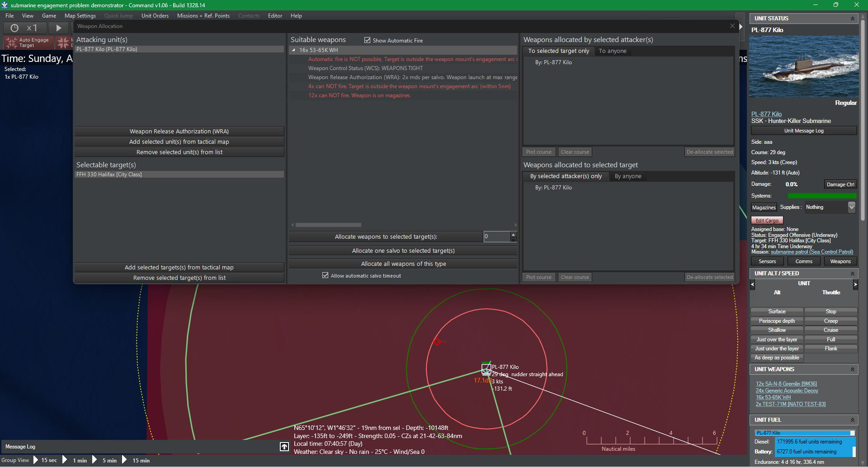This screenshot has width=868, height=467.
Task: Collapse the 16x 53-65K WH weapon group
Action: coord(294,50)
